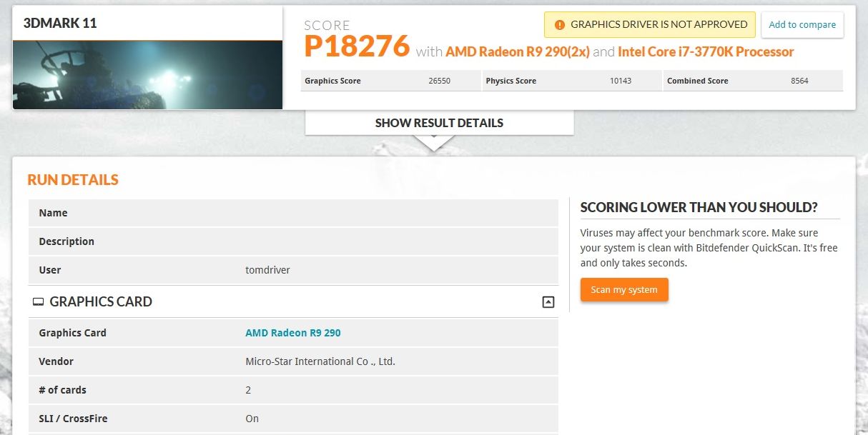Screen dimensions: 868x435
Task: Click SCORING LOWER THAN YOU SHOULD? heading
Action: click(x=699, y=208)
